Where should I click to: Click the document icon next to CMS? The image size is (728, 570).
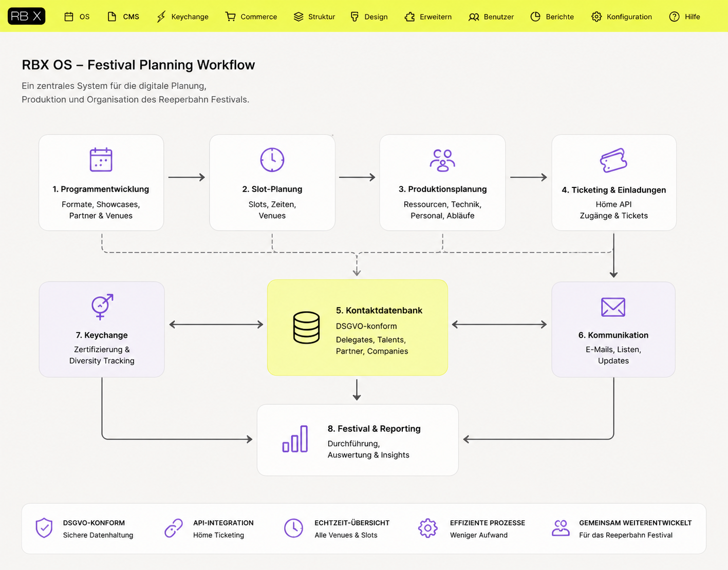click(111, 16)
